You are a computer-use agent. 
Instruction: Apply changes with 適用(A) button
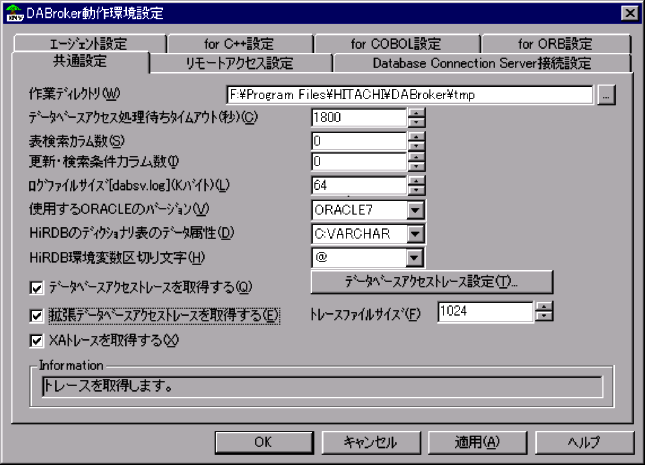[477, 442]
